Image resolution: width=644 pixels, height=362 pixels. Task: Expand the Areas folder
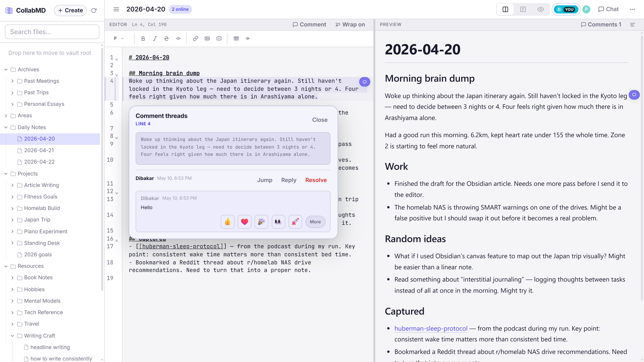pos(6,115)
